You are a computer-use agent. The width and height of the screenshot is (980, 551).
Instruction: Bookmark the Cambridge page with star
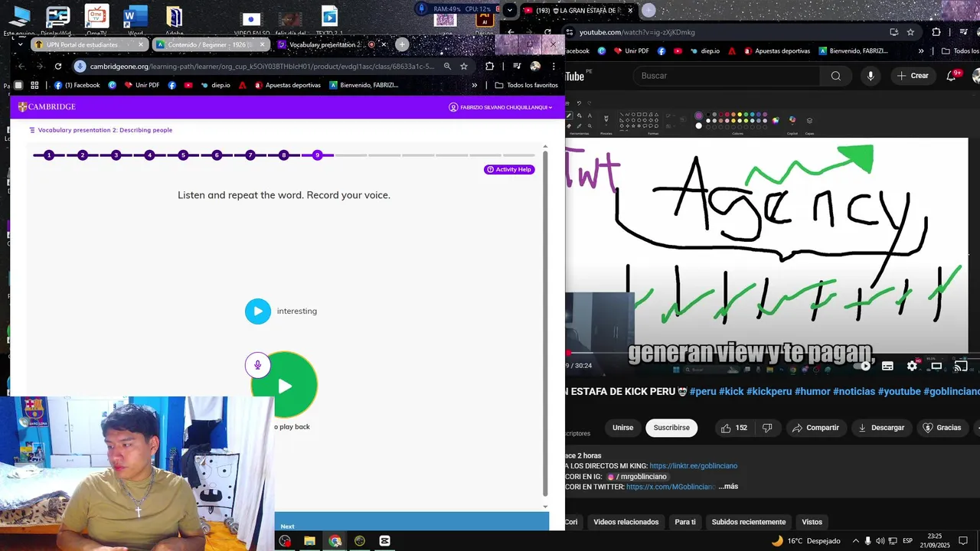(x=464, y=66)
